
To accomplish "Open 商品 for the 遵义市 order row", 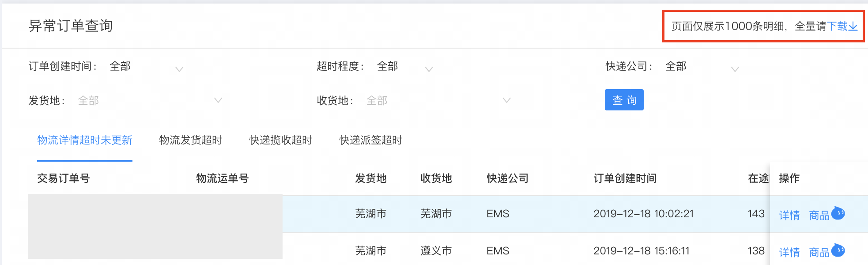I will coord(819,252).
